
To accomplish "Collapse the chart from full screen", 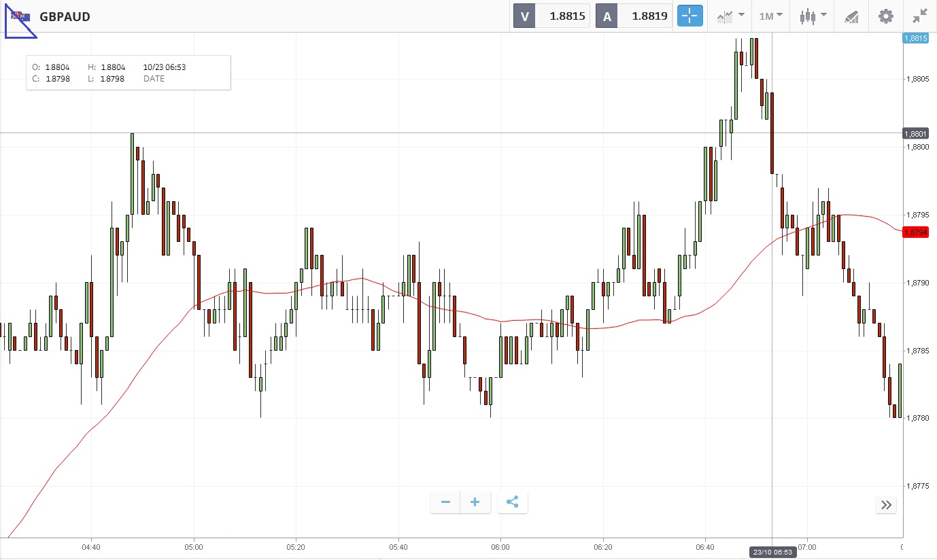I will (919, 16).
